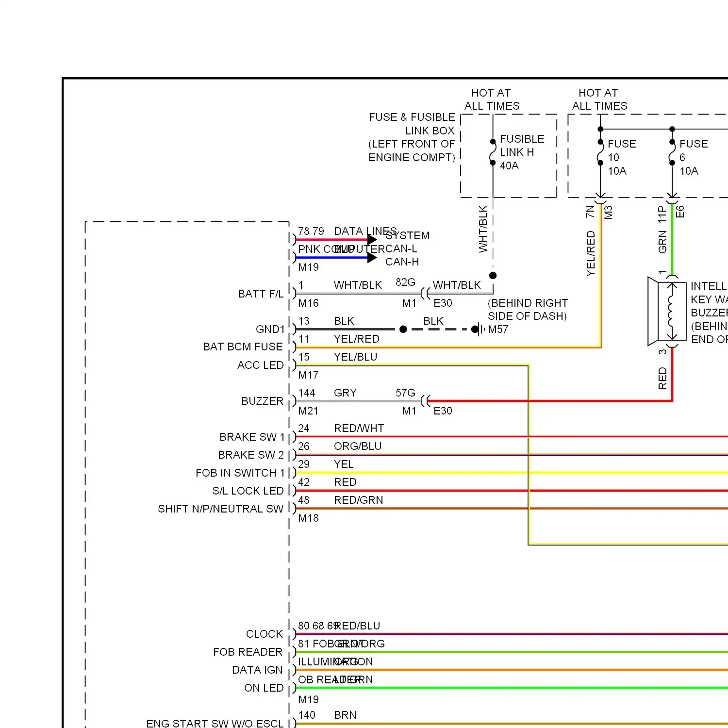
Task: Click the 'FUSE 10' label
Action: click(x=622, y=150)
